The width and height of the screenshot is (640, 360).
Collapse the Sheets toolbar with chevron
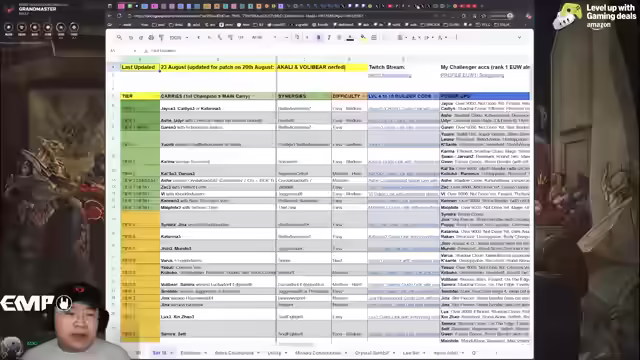[519, 38]
